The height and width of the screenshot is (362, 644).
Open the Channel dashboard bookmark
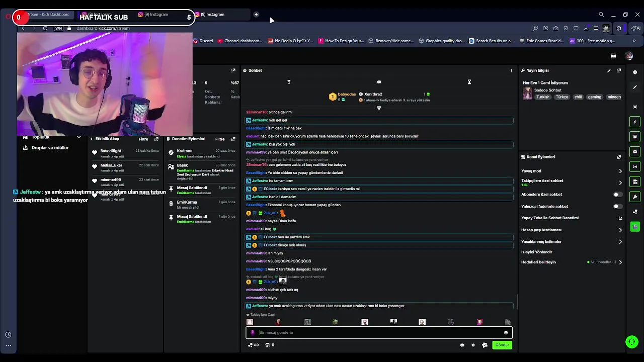point(240,41)
